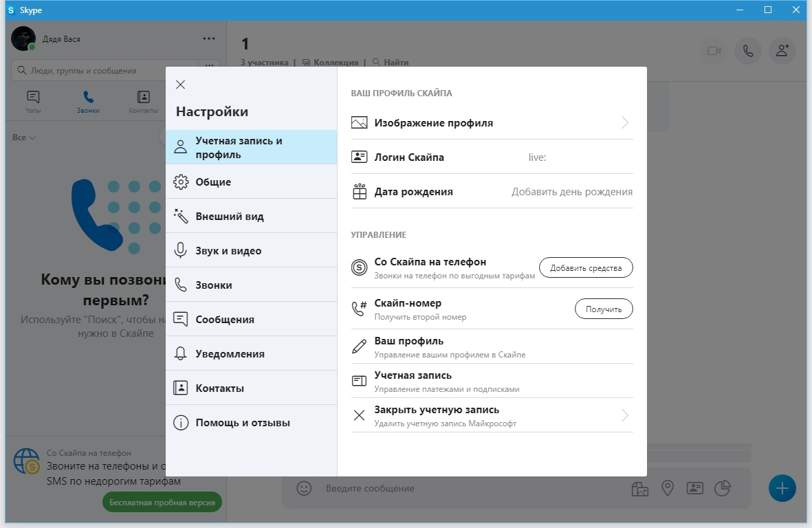
Task: Click the contact card icon beside Контакты in settings
Action: 180,388
